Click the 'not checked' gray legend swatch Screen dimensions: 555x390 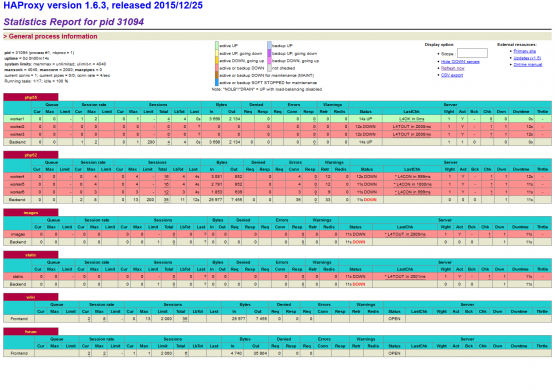(269, 68)
